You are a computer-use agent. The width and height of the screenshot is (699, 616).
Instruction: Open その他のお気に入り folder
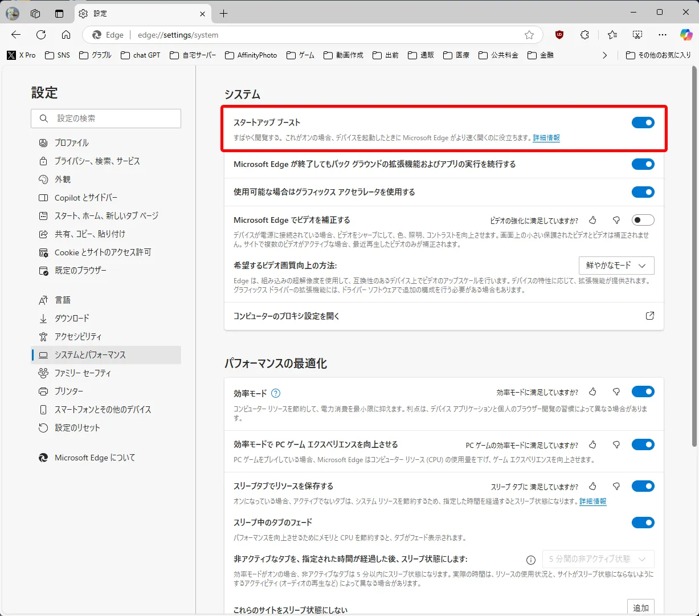pos(658,55)
